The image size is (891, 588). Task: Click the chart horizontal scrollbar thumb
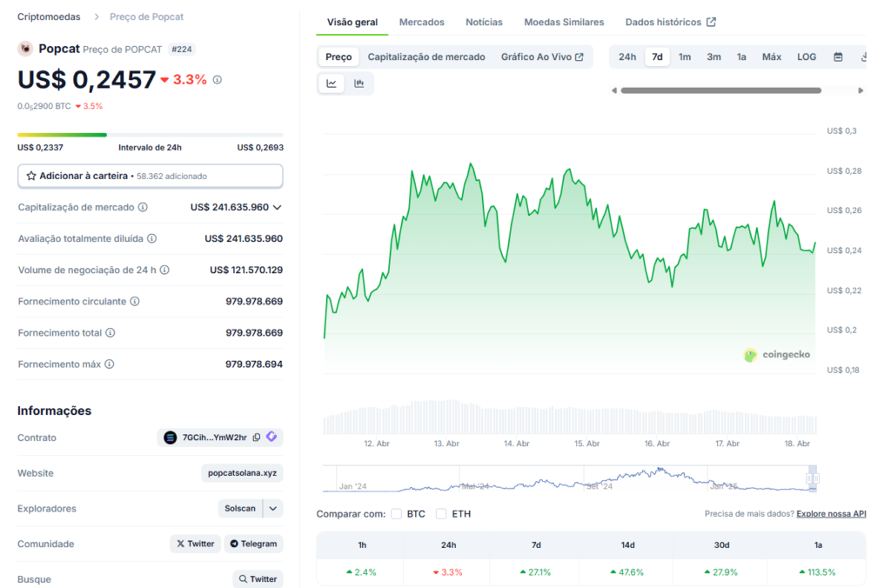[x=721, y=90]
